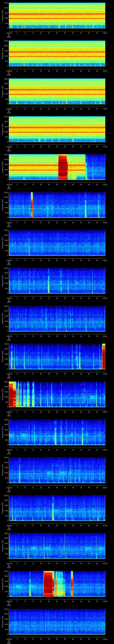Open the 6:45 spectrogram panel

57,318
